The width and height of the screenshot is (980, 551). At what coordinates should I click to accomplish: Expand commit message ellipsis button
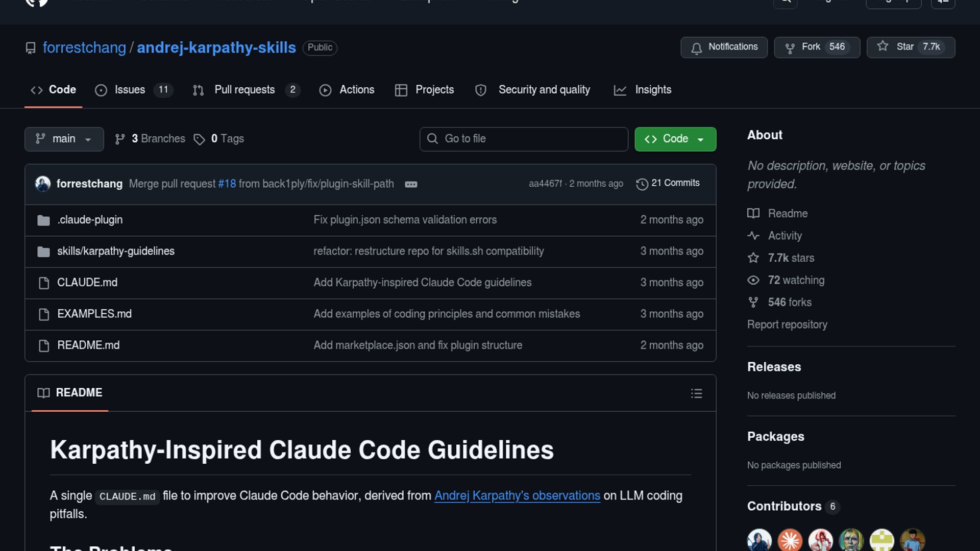click(411, 184)
